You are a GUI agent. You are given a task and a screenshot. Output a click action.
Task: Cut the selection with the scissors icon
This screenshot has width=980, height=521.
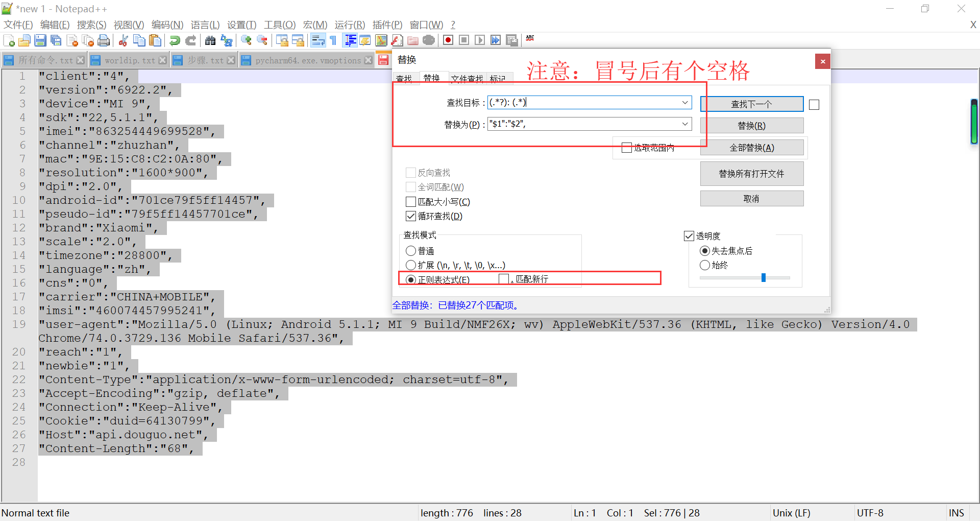123,40
